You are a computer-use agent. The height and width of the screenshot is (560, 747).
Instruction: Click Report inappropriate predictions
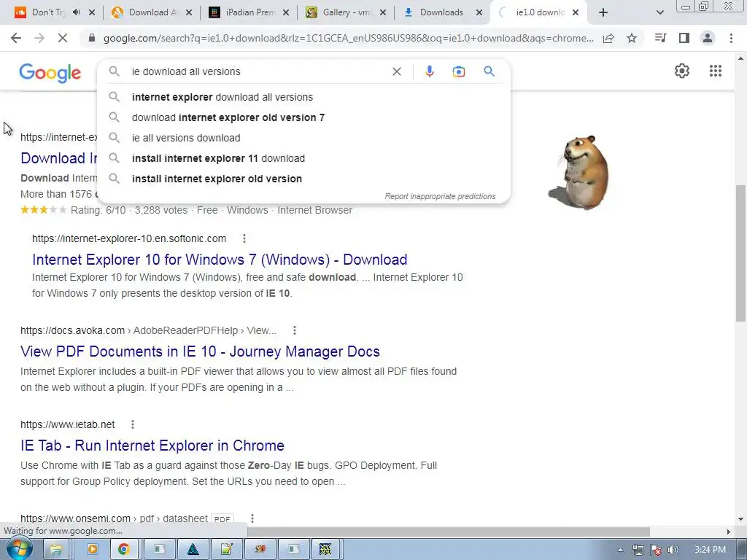pyautogui.click(x=440, y=196)
